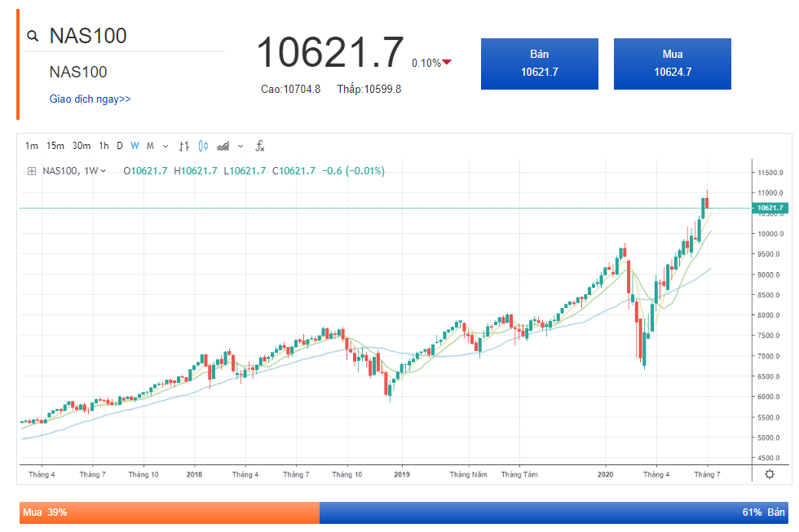Viewport: 799px width, 532px height.
Task: Click the red price-down triangle indicator
Action: click(x=447, y=63)
